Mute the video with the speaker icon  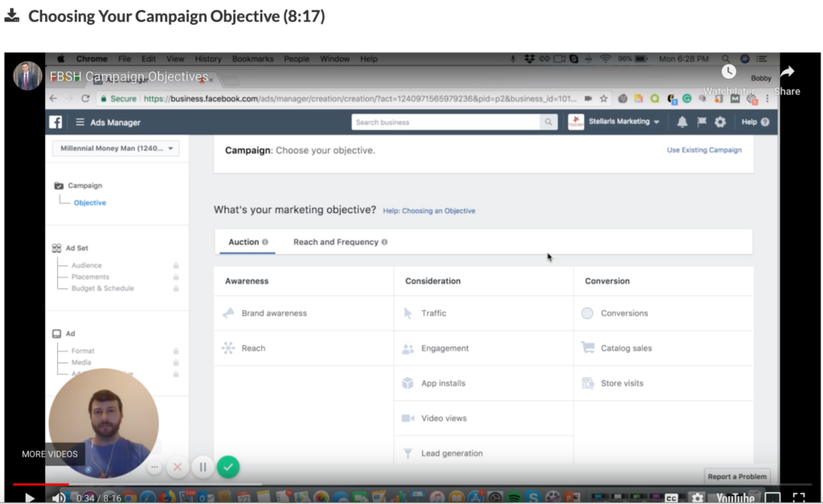coord(58,498)
